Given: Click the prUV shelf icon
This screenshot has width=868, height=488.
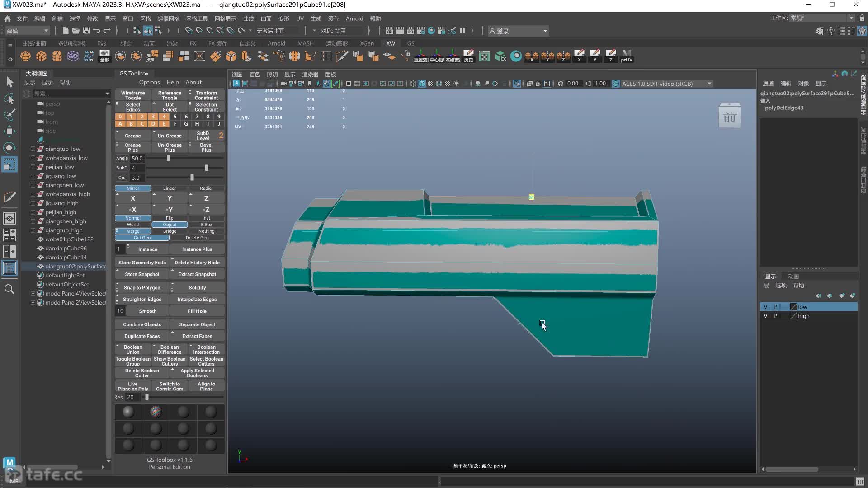Looking at the screenshot, I should click(627, 56).
